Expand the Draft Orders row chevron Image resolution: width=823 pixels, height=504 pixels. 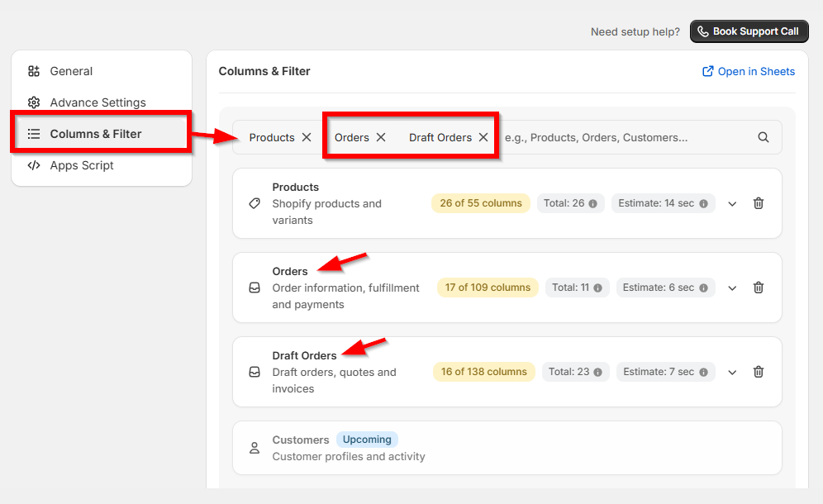tap(732, 373)
